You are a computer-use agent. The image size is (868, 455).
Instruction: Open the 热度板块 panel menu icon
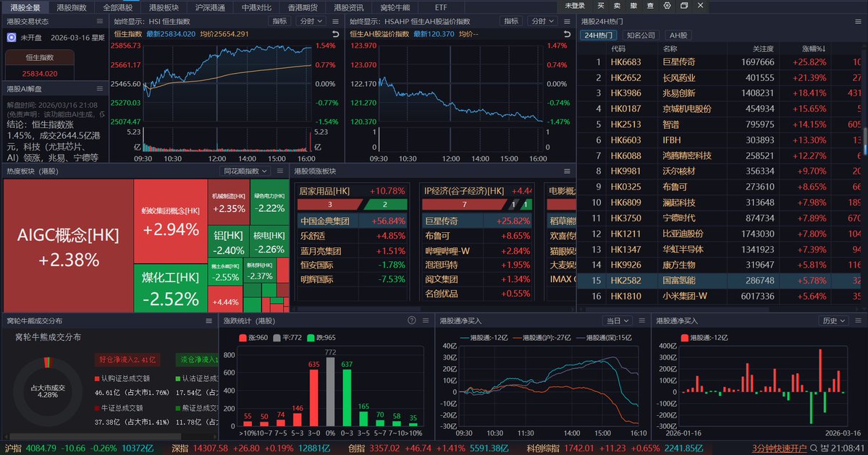[x=280, y=171]
